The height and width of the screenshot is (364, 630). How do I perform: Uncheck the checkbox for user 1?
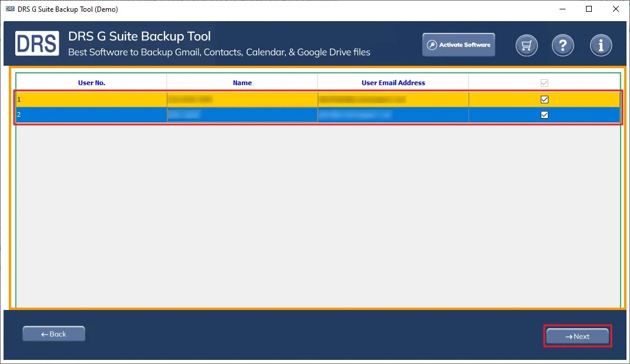tap(544, 99)
